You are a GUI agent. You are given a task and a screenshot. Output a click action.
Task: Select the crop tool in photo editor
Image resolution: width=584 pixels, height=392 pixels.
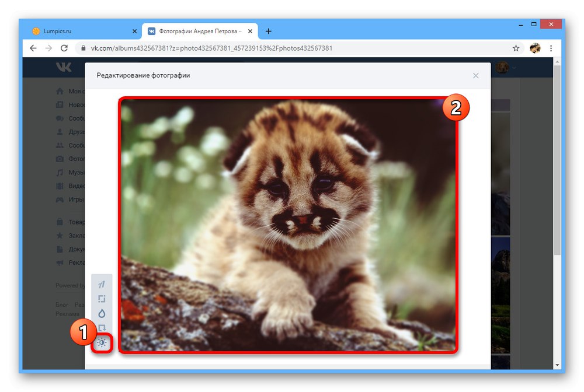(x=102, y=299)
